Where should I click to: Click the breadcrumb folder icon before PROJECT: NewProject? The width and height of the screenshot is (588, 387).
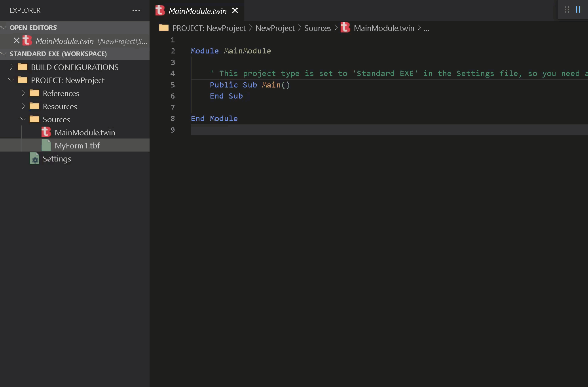pos(164,28)
